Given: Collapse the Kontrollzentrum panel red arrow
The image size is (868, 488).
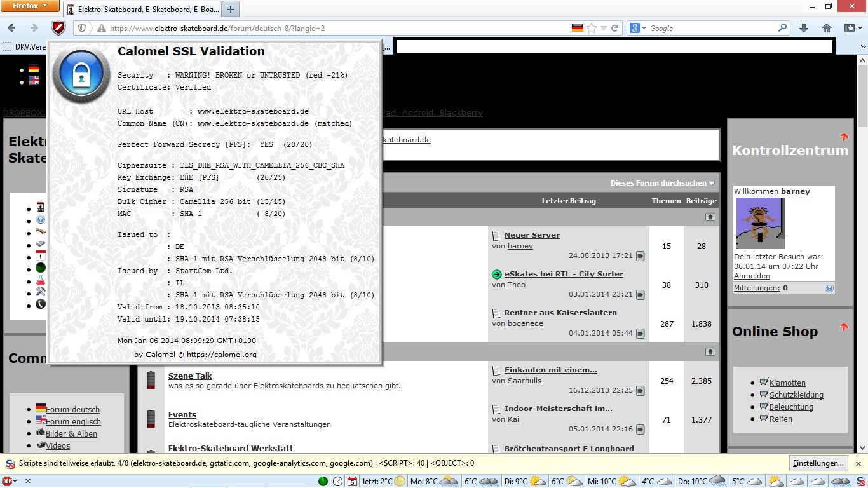Looking at the screenshot, I should (844, 137).
